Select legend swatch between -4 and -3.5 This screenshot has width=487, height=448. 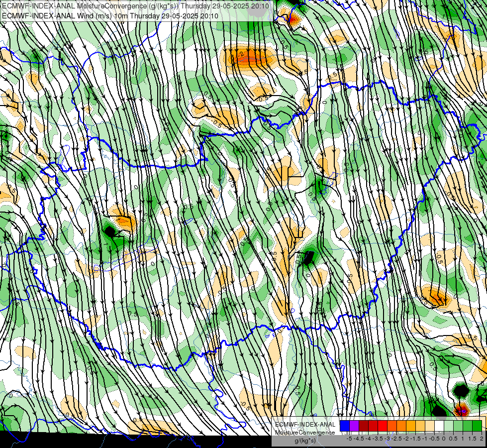click(373, 426)
